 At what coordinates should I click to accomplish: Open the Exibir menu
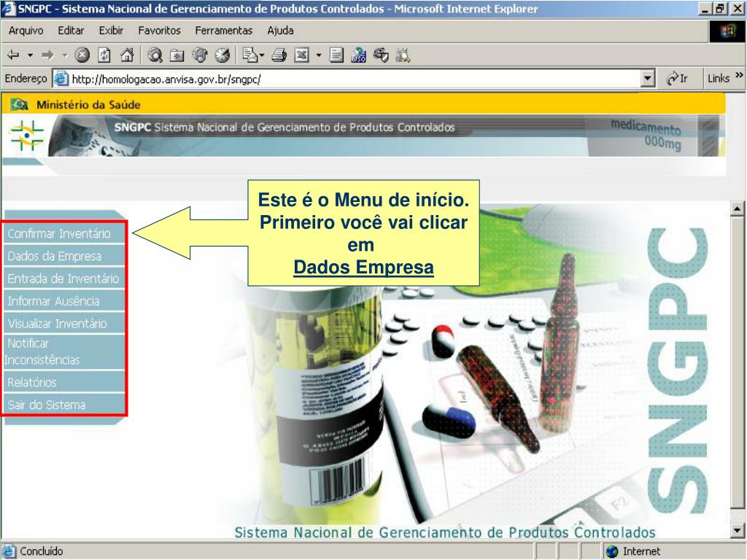(x=111, y=31)
